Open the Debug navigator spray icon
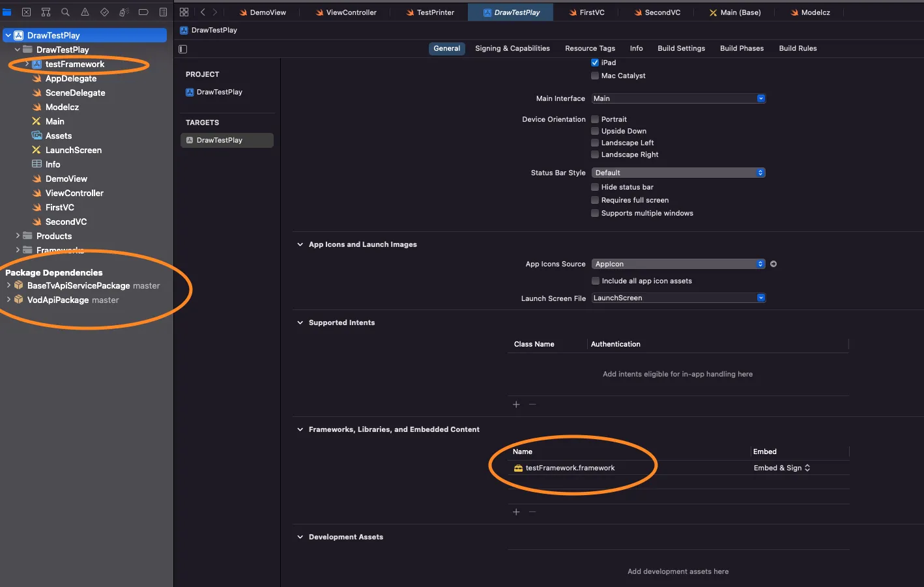This screenshot has height=587, width=924. coord(124,12)
